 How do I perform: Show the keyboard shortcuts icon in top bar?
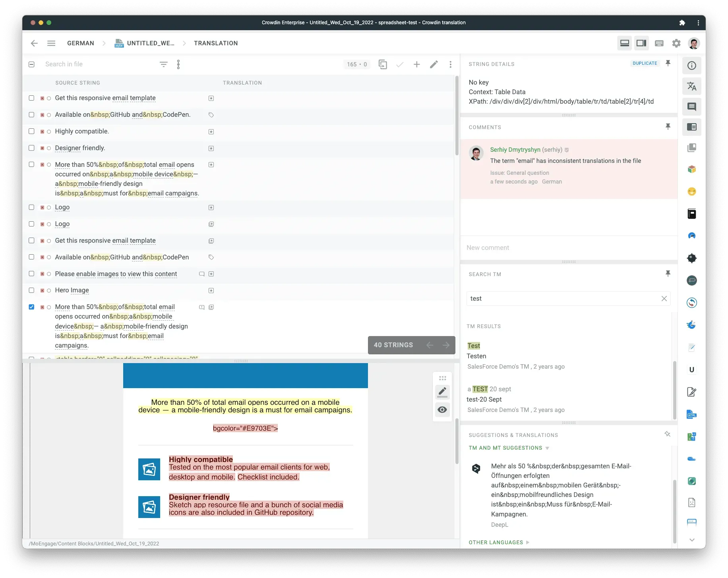pyautogui.click(x=659, y=43)
